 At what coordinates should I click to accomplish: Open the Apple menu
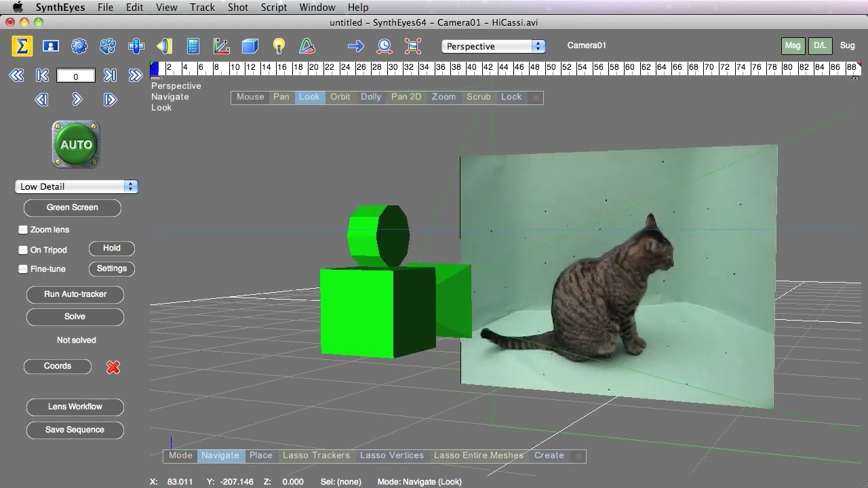tap(17, 7)
